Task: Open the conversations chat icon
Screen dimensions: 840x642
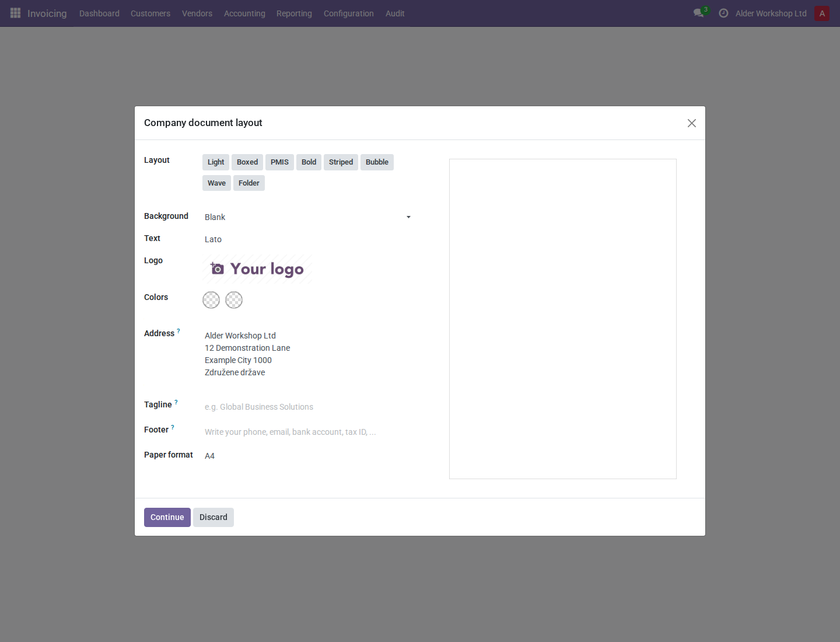Action: click(x=699, y=13)
